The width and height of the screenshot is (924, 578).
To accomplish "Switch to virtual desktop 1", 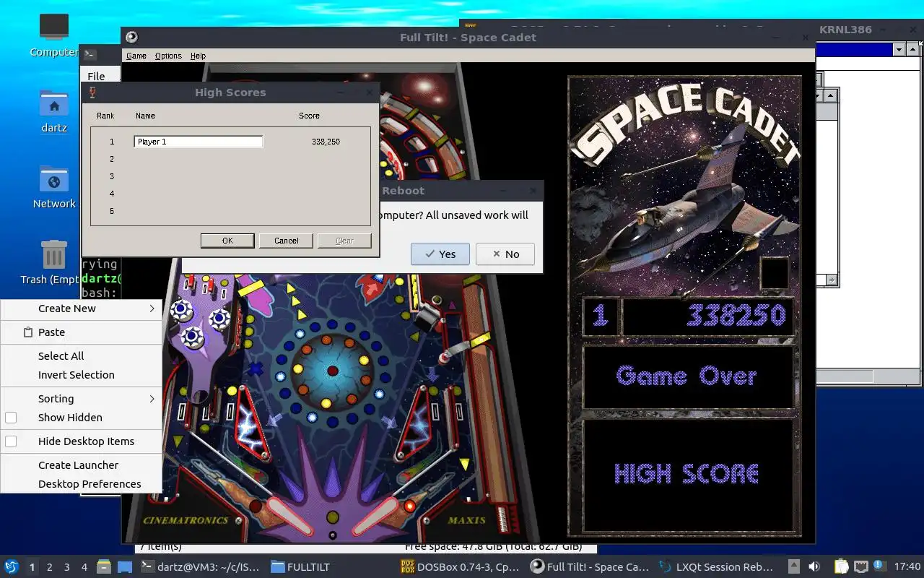I will point(32,567).
